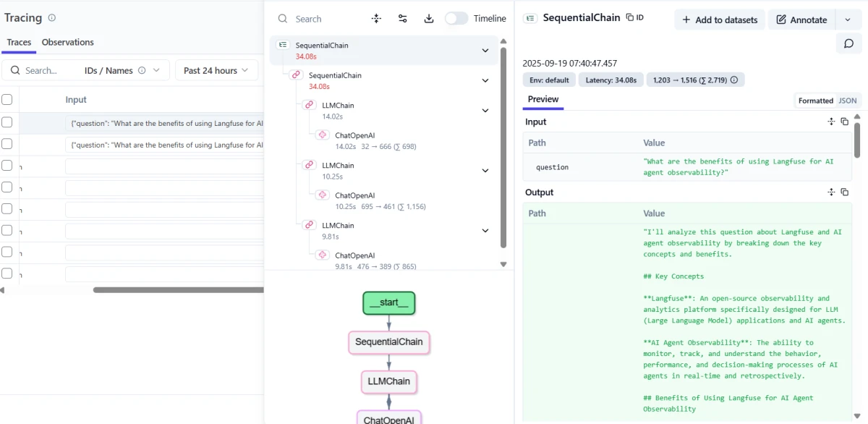Collapse the LLMChain 10.25s chevron
Screen dimensions: 868x424
click(x=485, y=171)
